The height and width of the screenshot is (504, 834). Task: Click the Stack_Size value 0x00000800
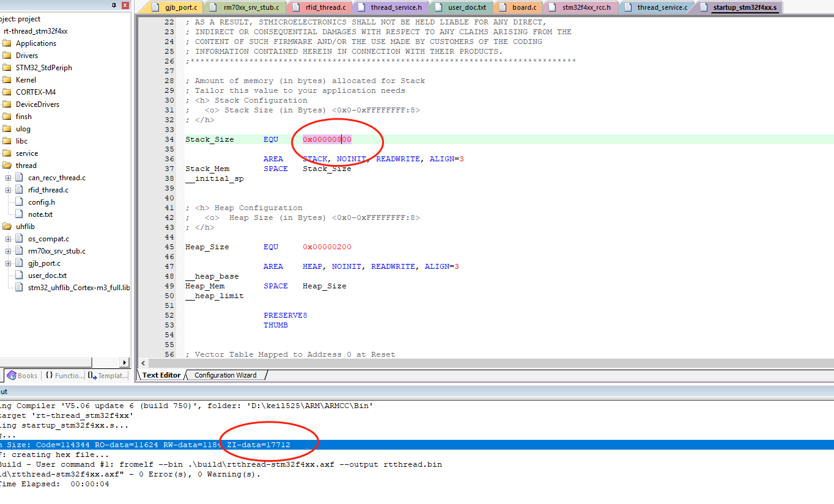coord(327,139)
